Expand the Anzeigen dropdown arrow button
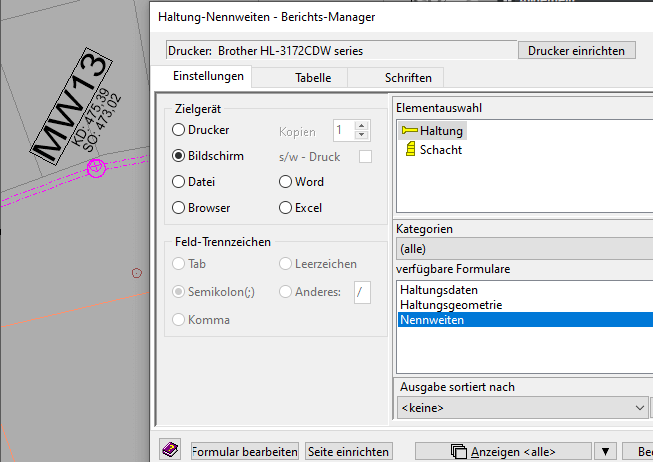This screenshot has height=462, width=653. [x=605, y=451]
